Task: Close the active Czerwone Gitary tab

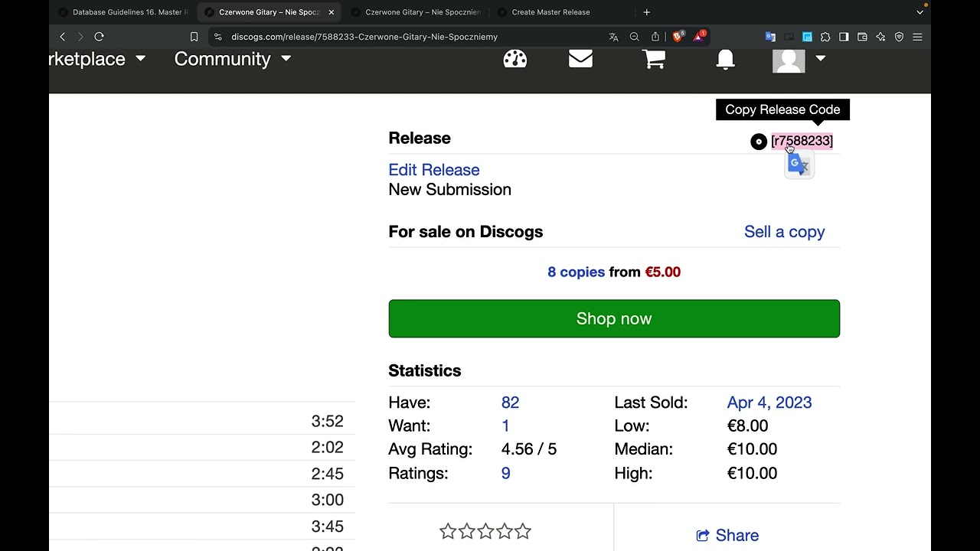Action: click(332, 12)
